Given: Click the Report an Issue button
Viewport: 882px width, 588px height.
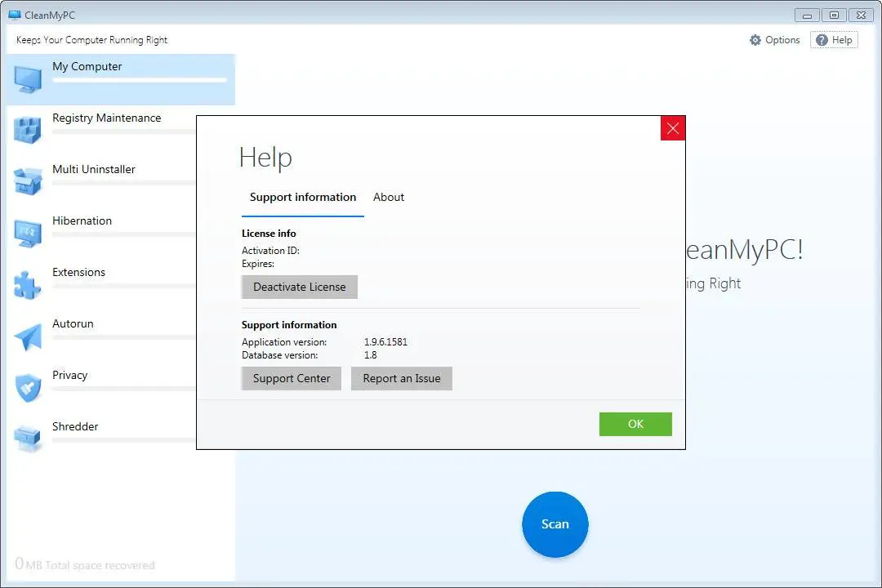Looking at the screenshot, I should (402, 379).
